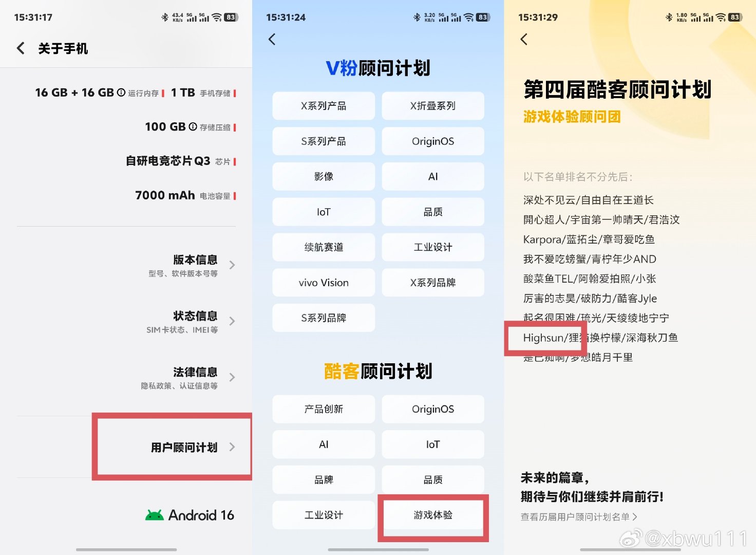
Task: Select X折叠系列 button
Action: (x=433, y=106)
